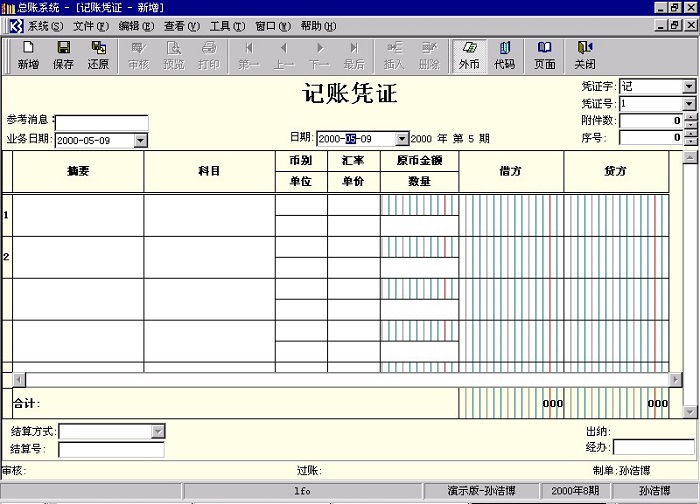Image resolution: width=700 pixels, height=504 pixels.
Task: Open the 文件(F) menu
Action: tap(90, 25)
